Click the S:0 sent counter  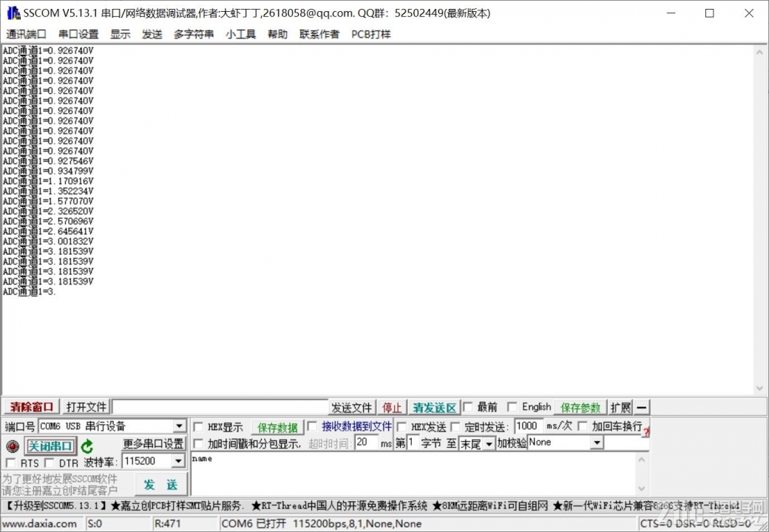[95, 524]
